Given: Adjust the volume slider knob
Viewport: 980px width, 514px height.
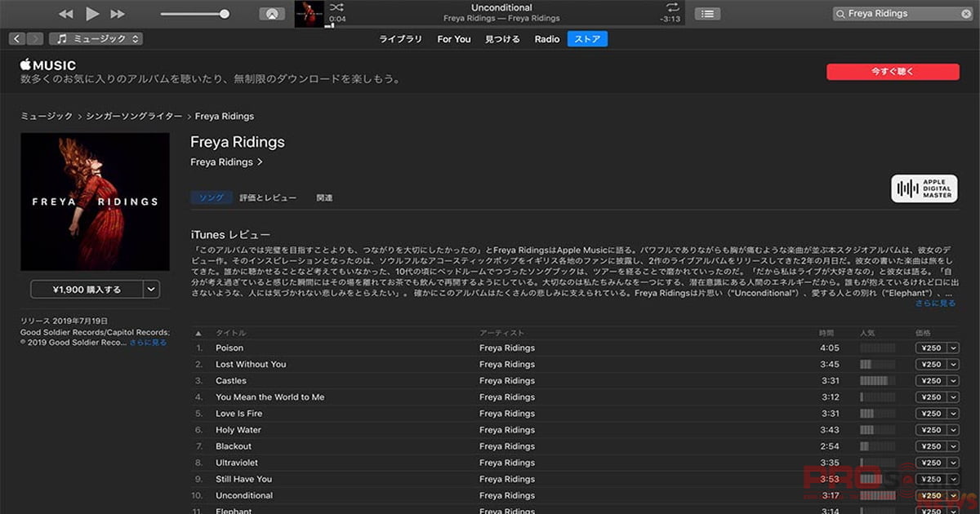Looking at the screenshot, I should (225, 14).
